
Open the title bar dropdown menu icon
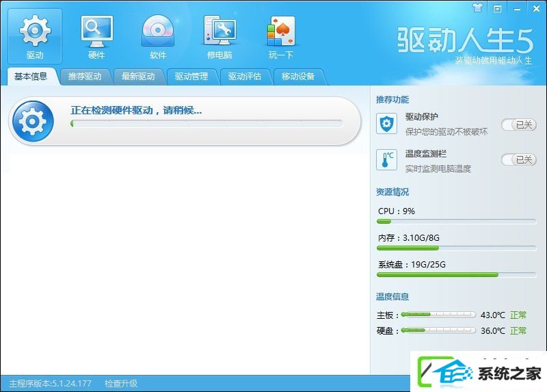497,8
